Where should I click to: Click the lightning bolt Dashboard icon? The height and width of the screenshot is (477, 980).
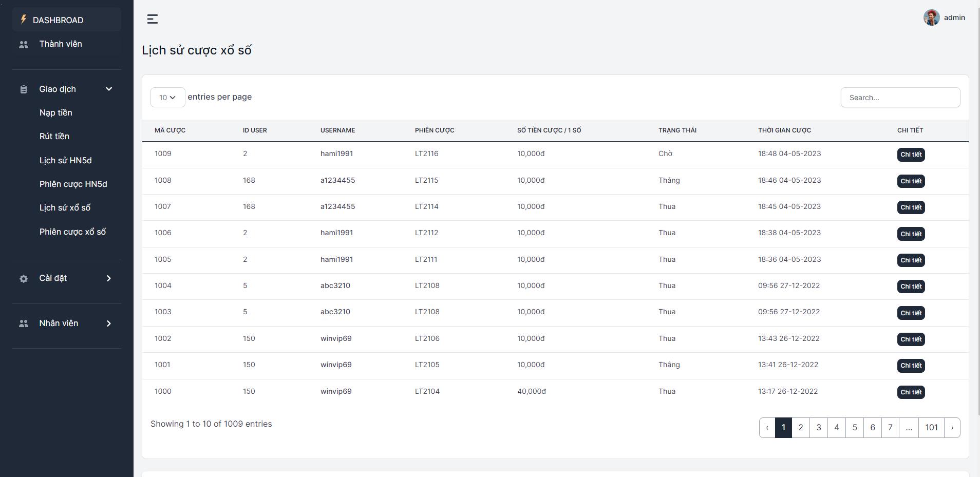[23, 20]
